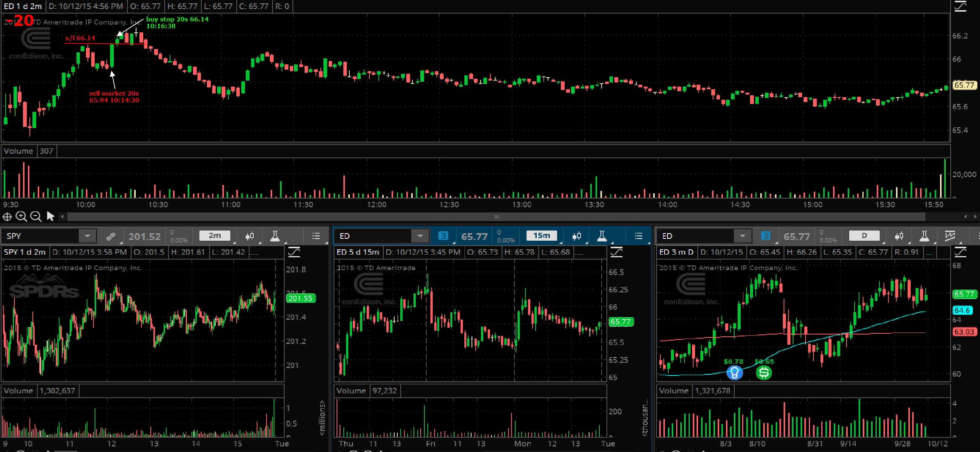Screen dimensions: 980x452
Task: Click the 'ED 5 d 15m' chart title label
Action: coord(358,252)
